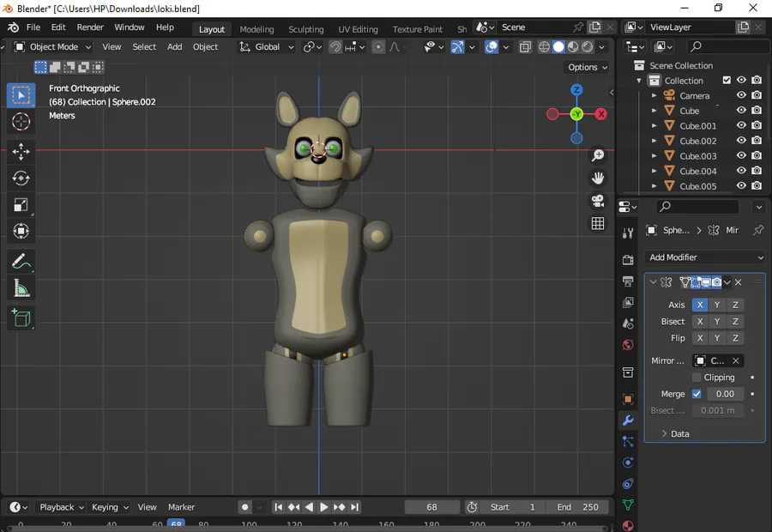Enable Bisect Y axis
This screenshot has width=772, height=532.
coord(717,322)
